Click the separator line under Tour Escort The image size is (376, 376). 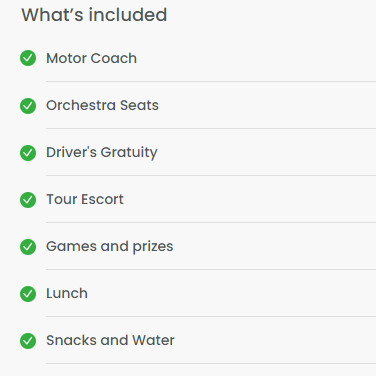point(211,222)
